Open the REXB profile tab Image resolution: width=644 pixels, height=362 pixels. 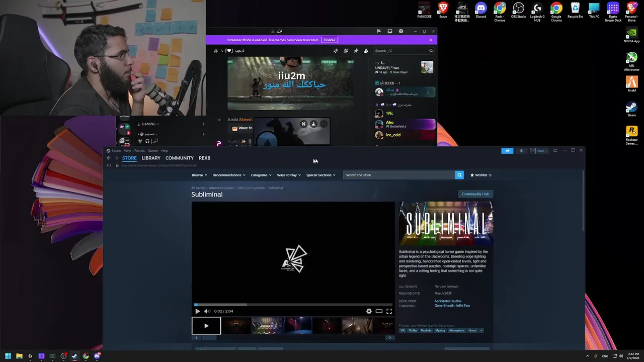[204, 158]
